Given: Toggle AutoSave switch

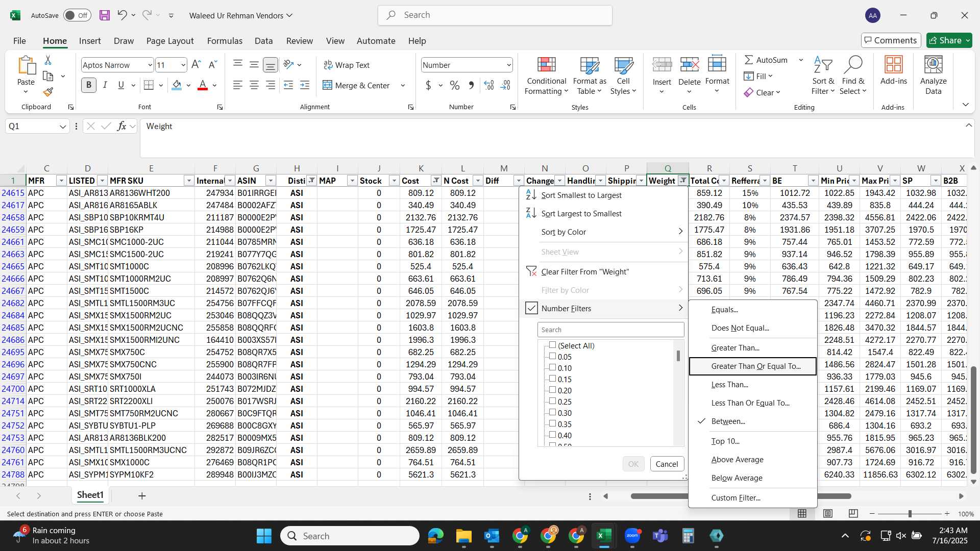Looking at the screenshot, I should pos(77,15).
